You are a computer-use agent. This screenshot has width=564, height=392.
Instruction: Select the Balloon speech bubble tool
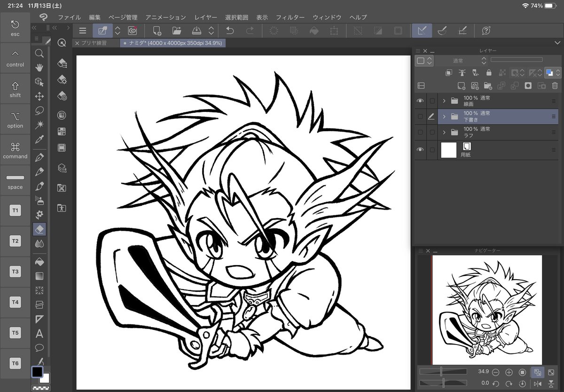coord(39,348)
